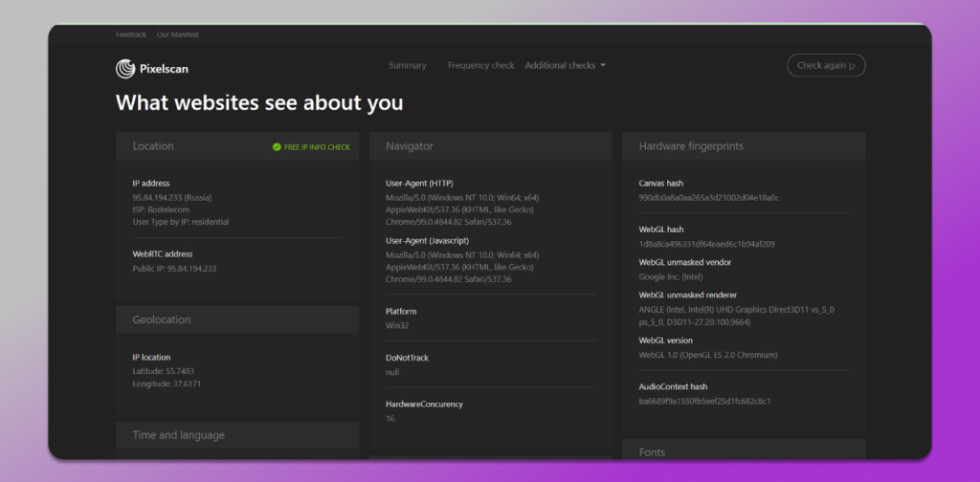Click the green checkmark beside Free IP Info Check
This screenshot has height=482, width=980.
pyautogui.click(x=277, y=147)
